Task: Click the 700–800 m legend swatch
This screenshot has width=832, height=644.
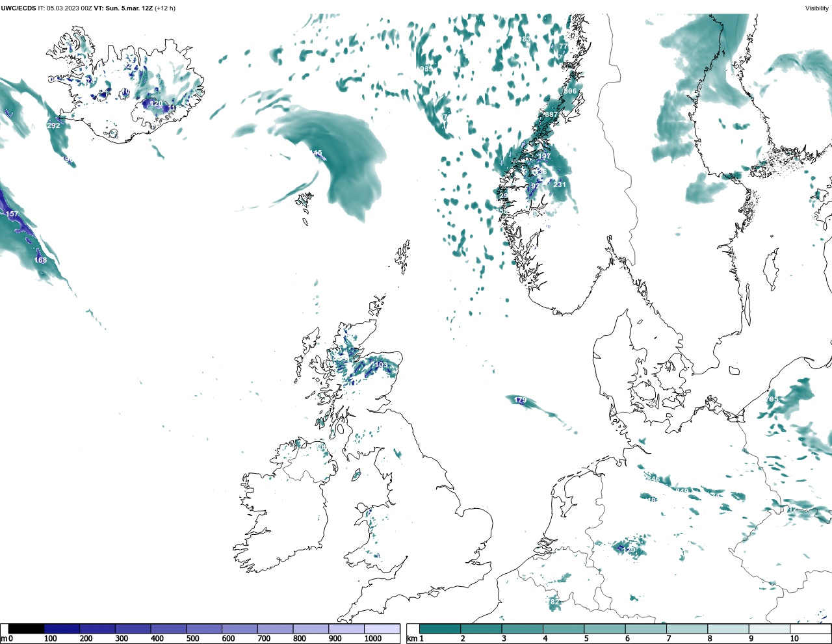Action: click(275, 629)
